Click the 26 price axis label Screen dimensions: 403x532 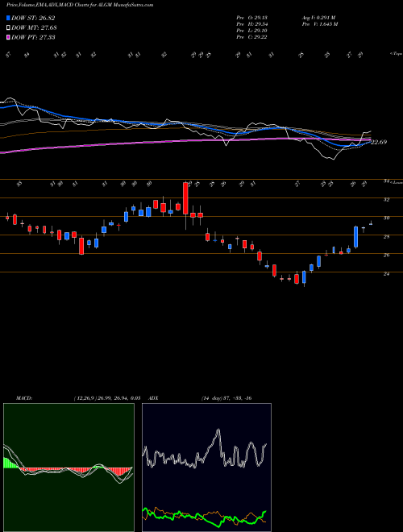point(386,256)
